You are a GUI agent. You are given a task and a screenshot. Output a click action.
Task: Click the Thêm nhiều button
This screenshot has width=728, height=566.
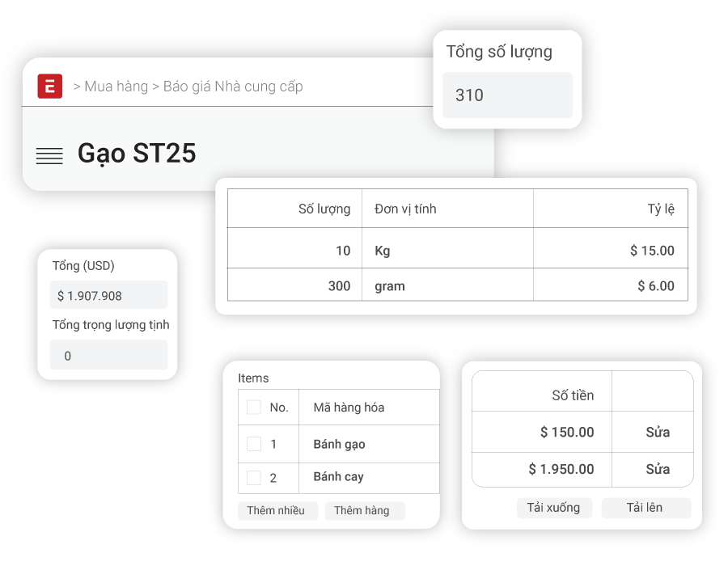pos(276,510)
